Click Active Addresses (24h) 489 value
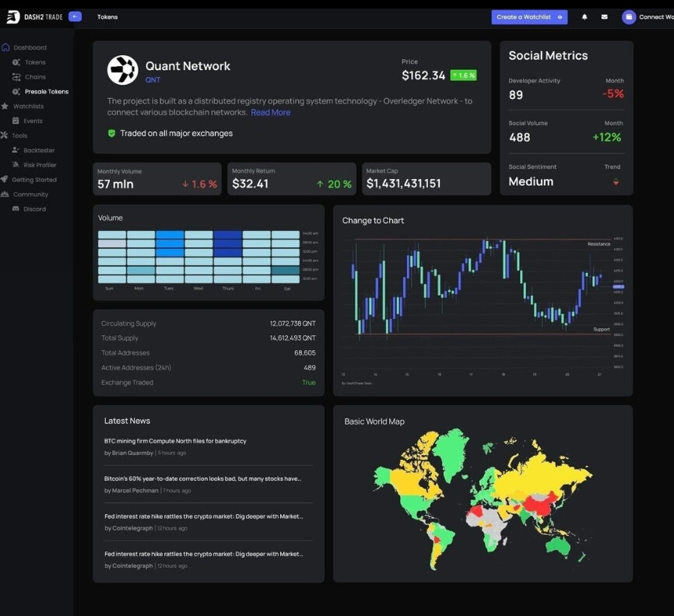The height and width of the screenshot is (616, 674). pyautogui.click(x=310, y=368)
